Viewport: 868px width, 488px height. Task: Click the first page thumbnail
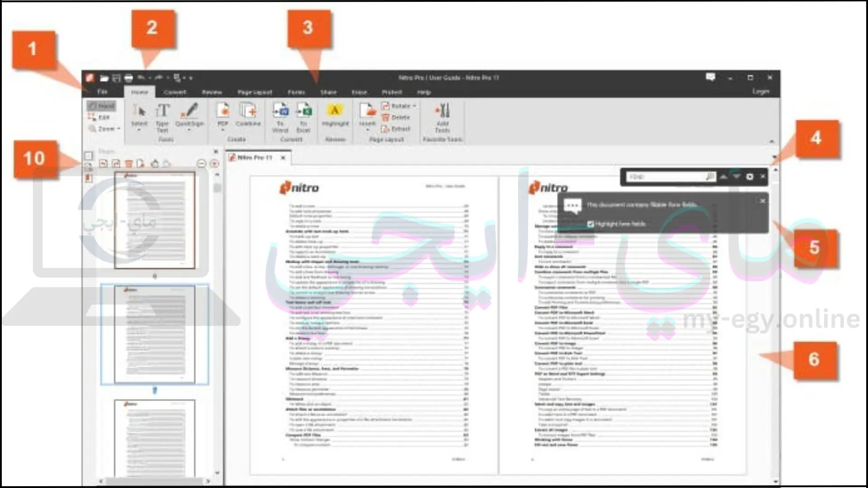[x=155, y=220]
